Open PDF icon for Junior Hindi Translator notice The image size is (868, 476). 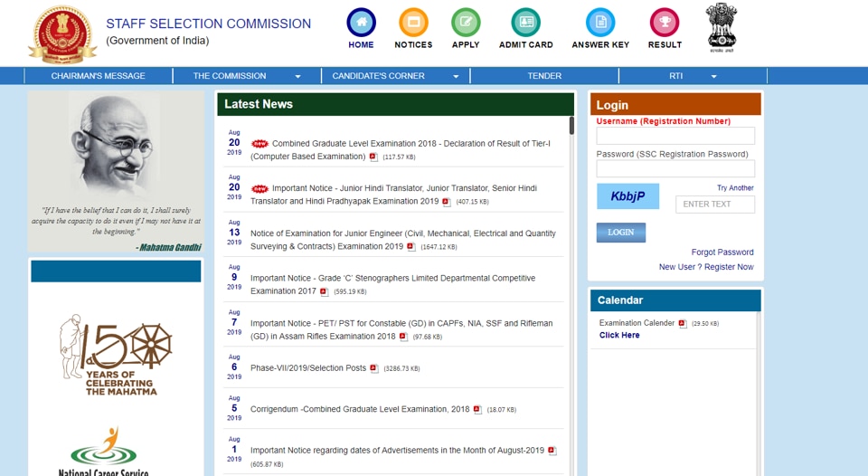(447, 202)
